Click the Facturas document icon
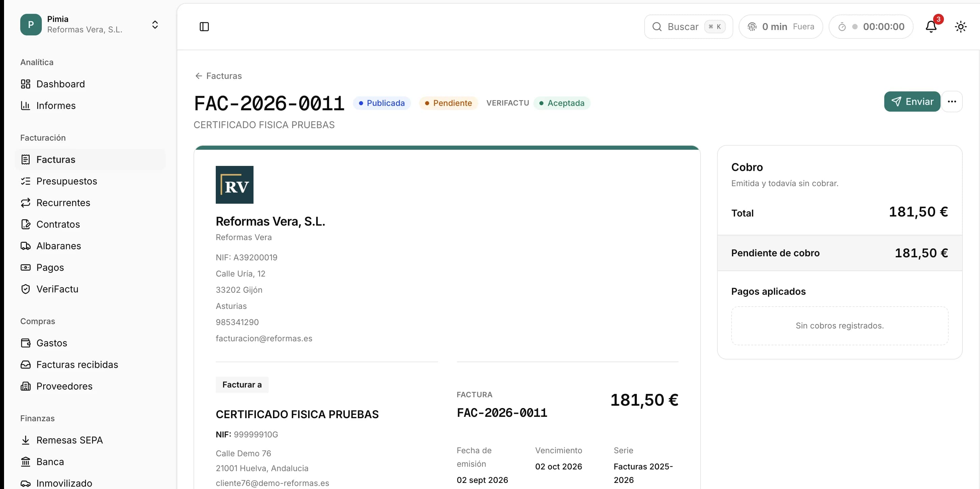This screenshot has height=489, width=980. pyautogui.click(x=26, y=160)
